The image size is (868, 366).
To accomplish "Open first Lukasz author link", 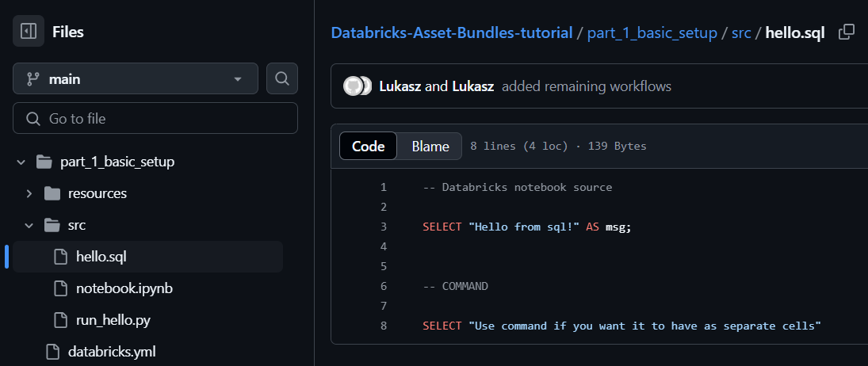I will point(400,87).
